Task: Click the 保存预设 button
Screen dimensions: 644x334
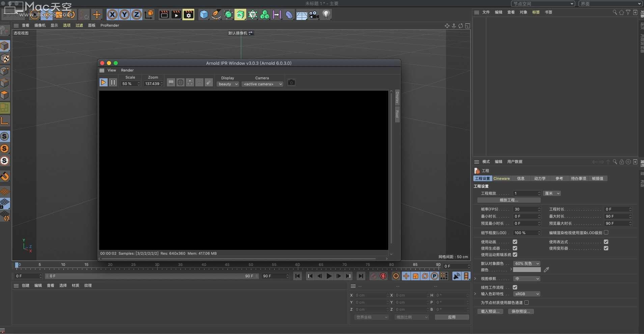Action: [521, 311]
